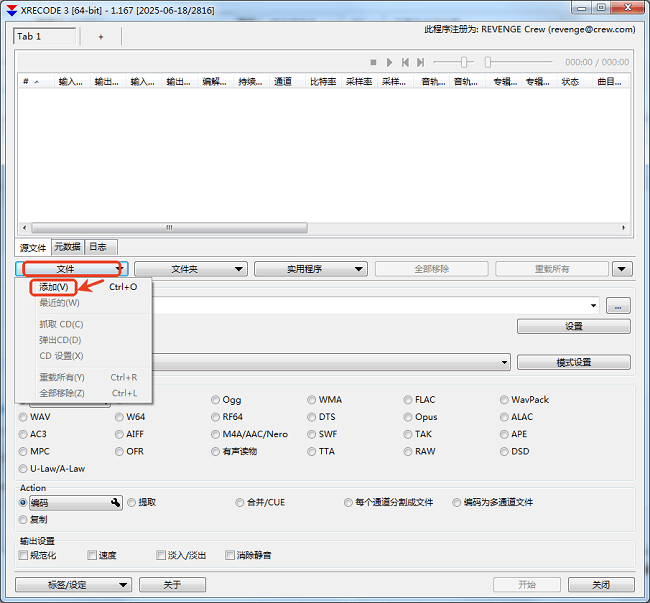This screenshot has width=650, height=603.
Task: Select Tab 1
Action: pyautogui.click(x=45, y=36)
